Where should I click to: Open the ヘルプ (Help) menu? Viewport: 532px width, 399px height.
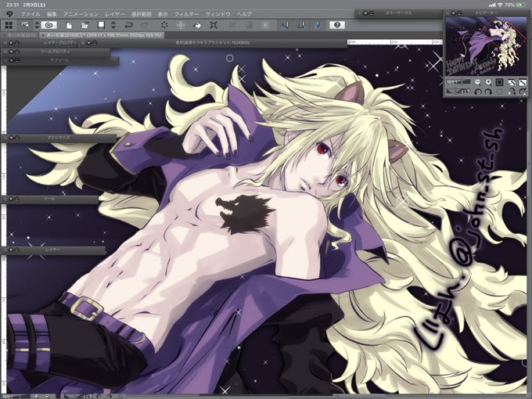(244, 14)
